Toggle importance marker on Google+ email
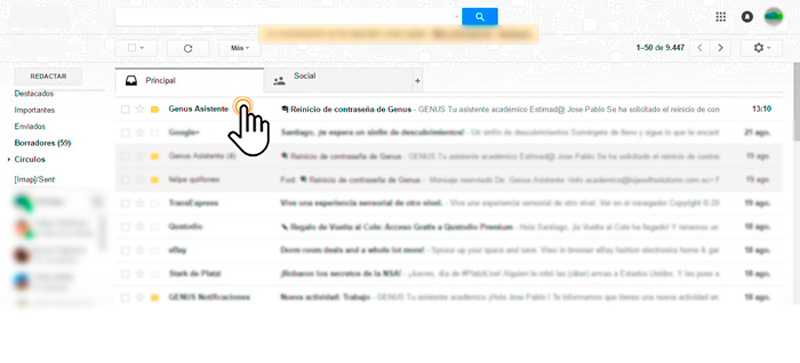Image resolution: width=800 pixels, height=363 pixels. 155,133
